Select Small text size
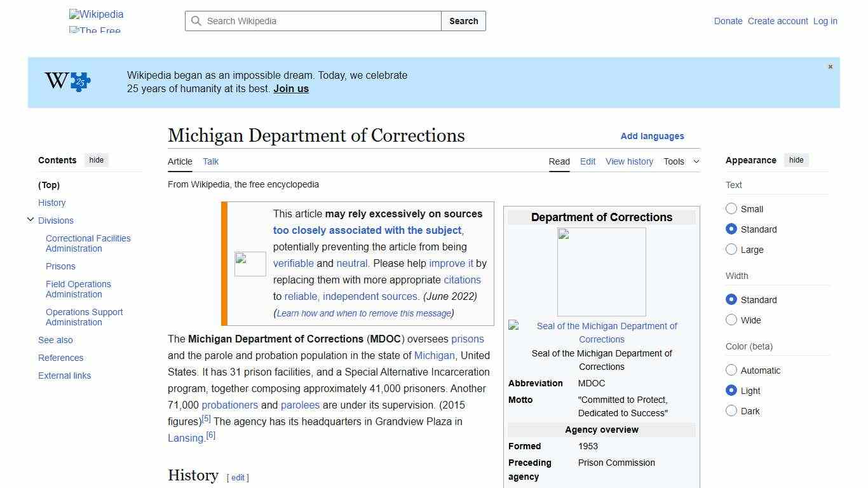The width and height of the screenshot is (868, 488). click(731, 208)
